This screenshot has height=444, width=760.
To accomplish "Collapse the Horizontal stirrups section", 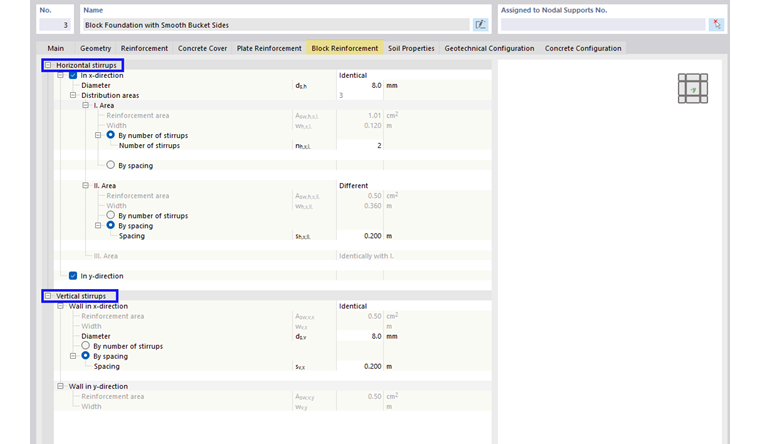I will pyautogui.click(x=48, y=65).
